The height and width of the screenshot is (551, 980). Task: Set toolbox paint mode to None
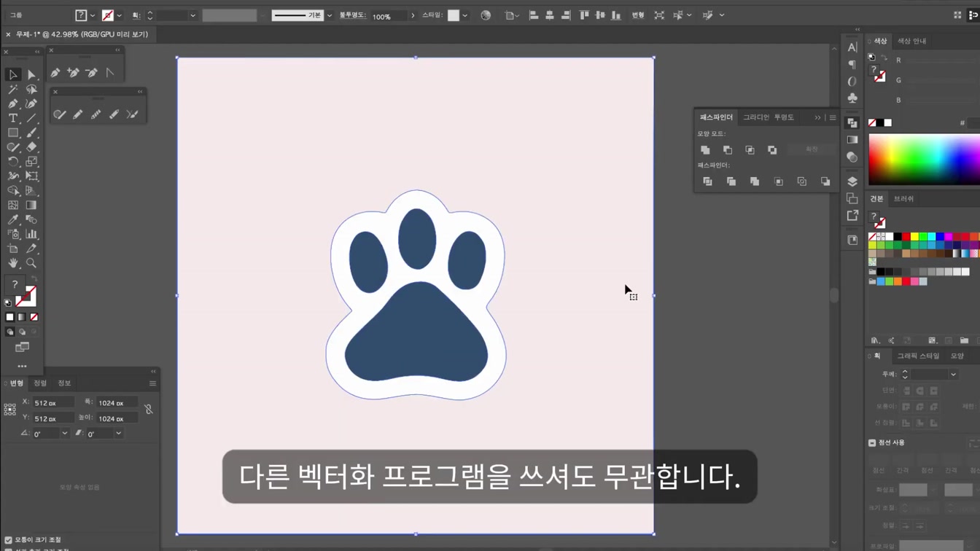click(x=34, y=317)
